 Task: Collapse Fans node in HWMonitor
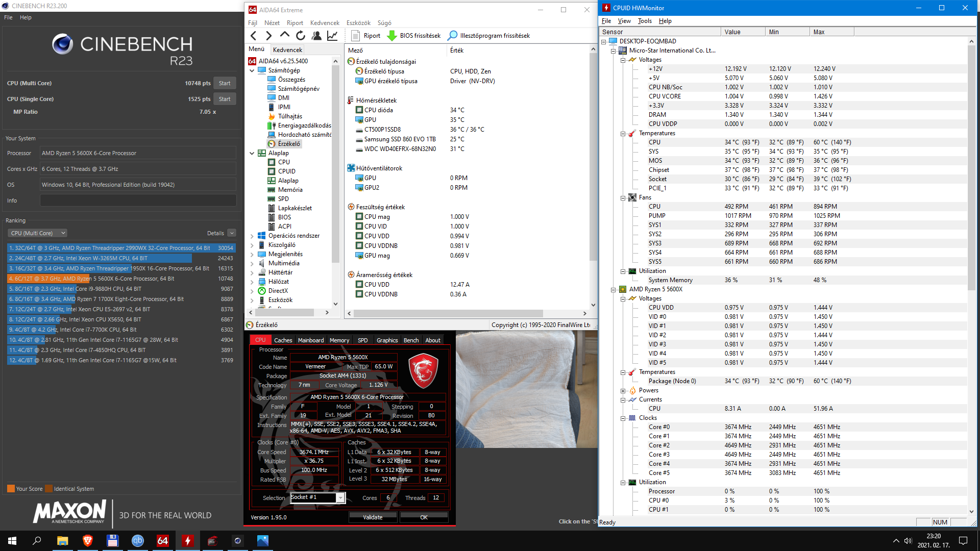pyautogui.click(x=623, y=198)
